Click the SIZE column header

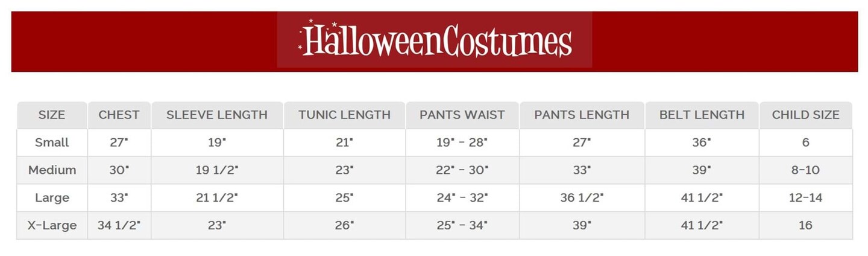tap(52, 115)
